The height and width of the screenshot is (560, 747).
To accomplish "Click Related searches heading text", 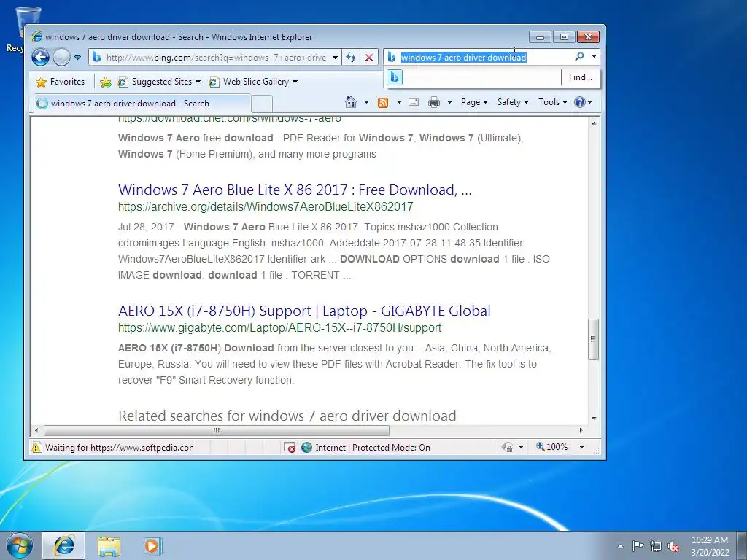I will click(x=287, y=416).
